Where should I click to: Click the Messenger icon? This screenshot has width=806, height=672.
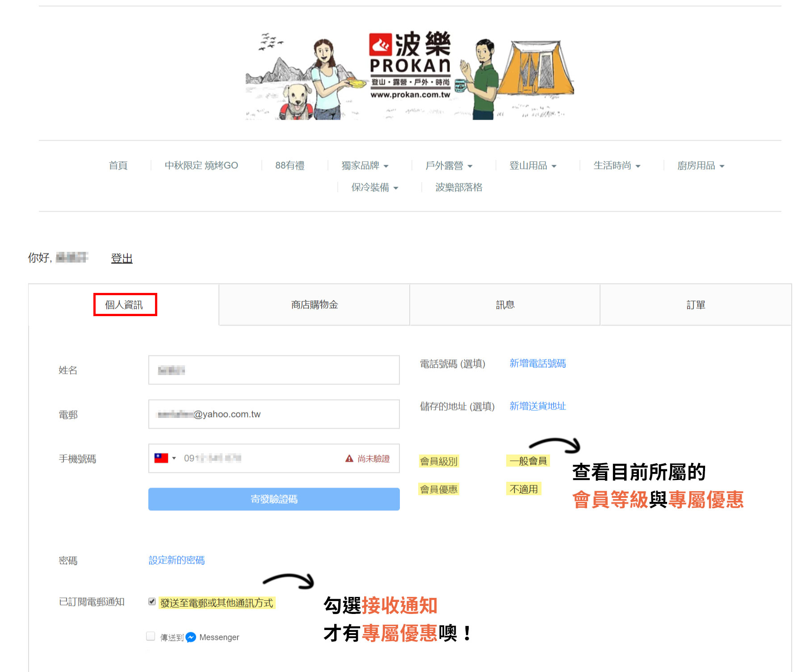click(x=191, y=637)
